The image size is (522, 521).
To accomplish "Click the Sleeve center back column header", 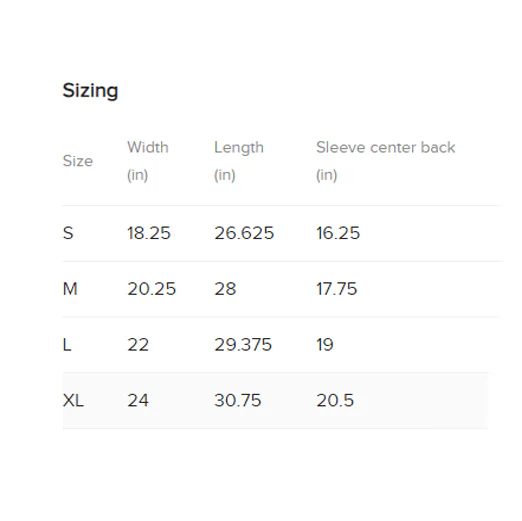I will (x=386, y=161).
